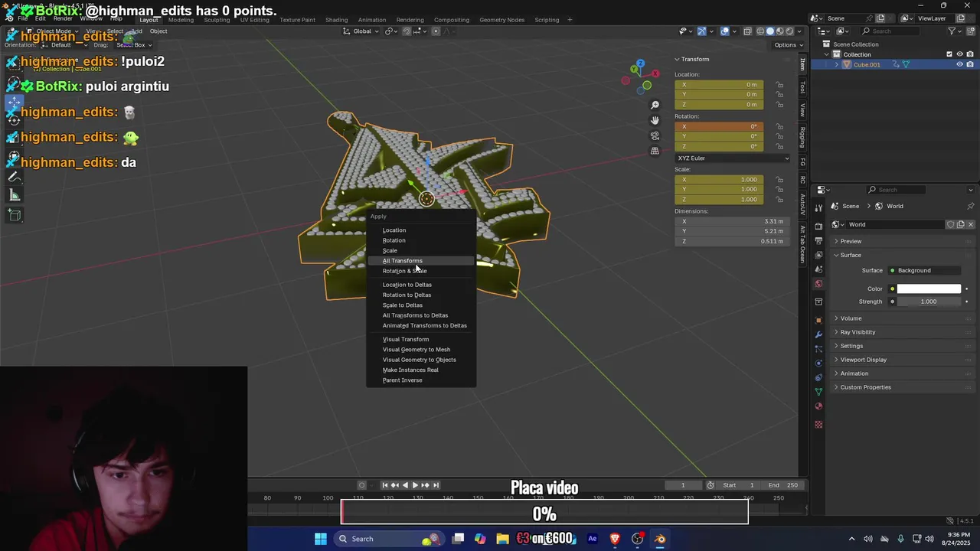Screen dimensions: 980x551
Task: Open the Scene properties tab
Action: tap(818, 269)
